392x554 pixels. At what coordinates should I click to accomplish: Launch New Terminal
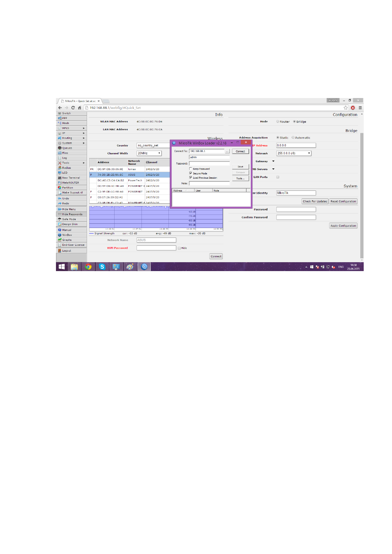tap(71, 178)
